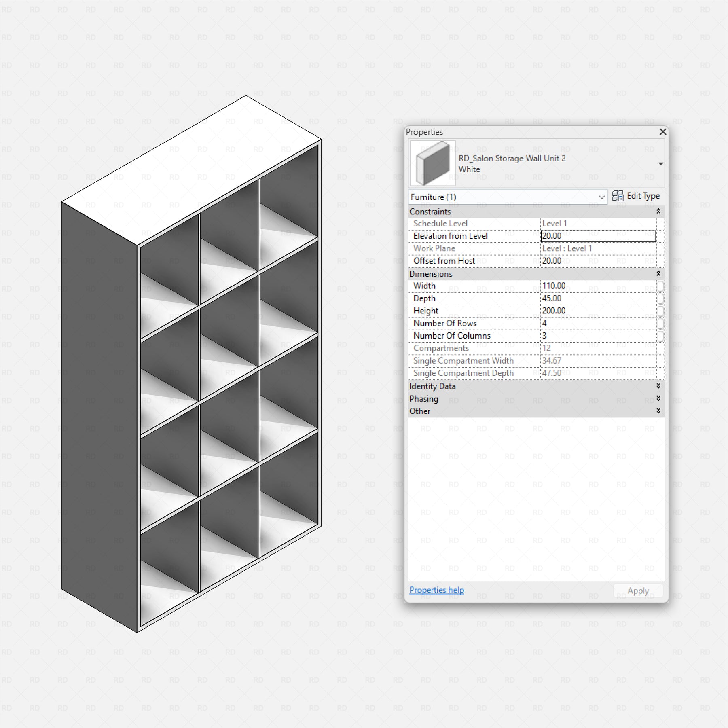Screen dimensions: 728x728
Task: Expand the Other section
Action: (658, 411)
